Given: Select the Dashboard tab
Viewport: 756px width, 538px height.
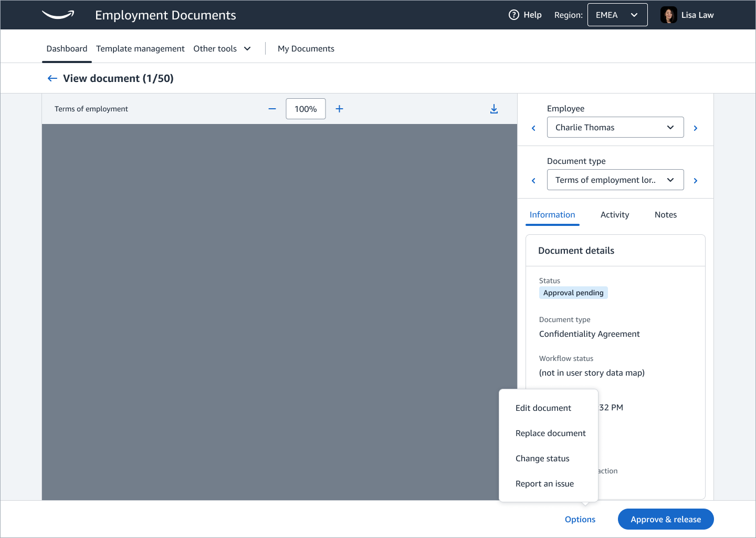Looking at the screenshot, I should (67, 48).
